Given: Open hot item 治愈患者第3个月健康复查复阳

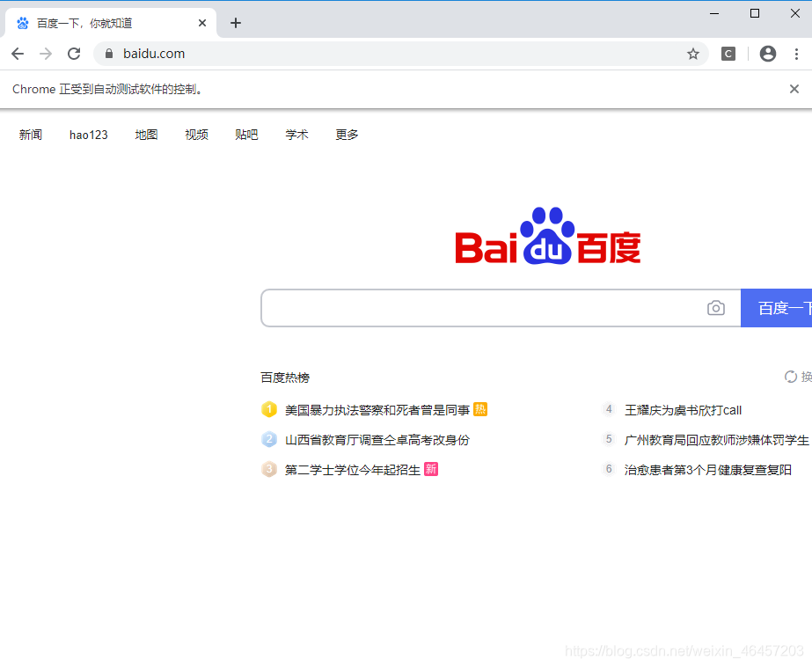Looking at the screenshot, I should (x=708, y=470).
